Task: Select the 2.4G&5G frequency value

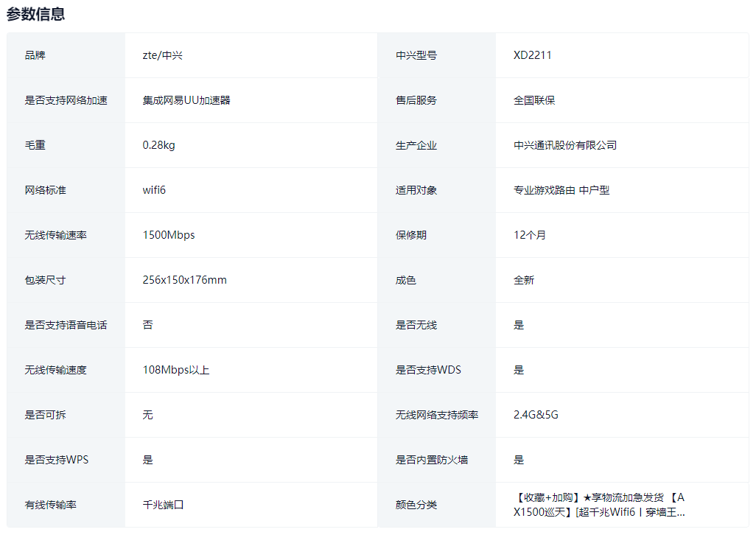Action: point(536,415)
